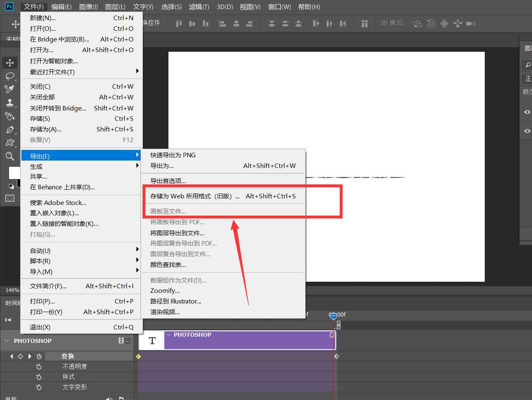
Task: Select the Clone Stamp tool
Action: 10,103
